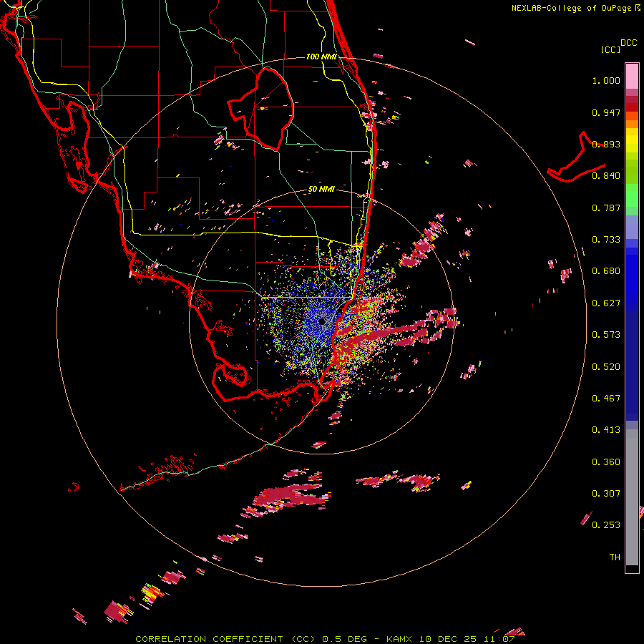This screenshot has height=644, width=644.
Task: Select the 0.360 legend value
Action: click(x=606, y=462)
